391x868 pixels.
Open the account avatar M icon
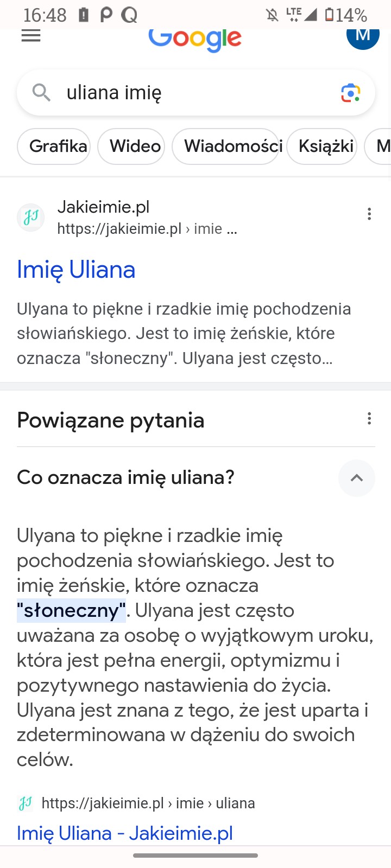coord(362,36)
